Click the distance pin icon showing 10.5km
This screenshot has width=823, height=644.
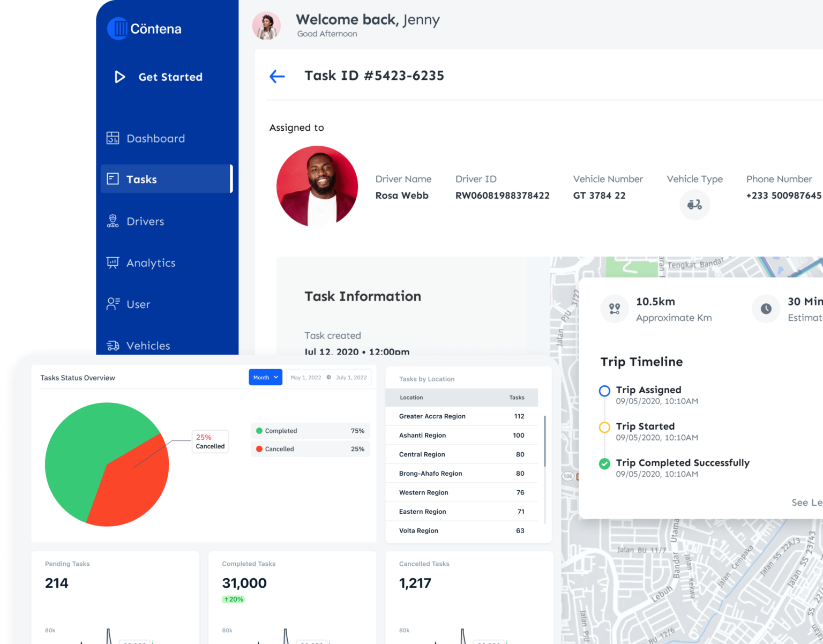[x=614, y=309]
